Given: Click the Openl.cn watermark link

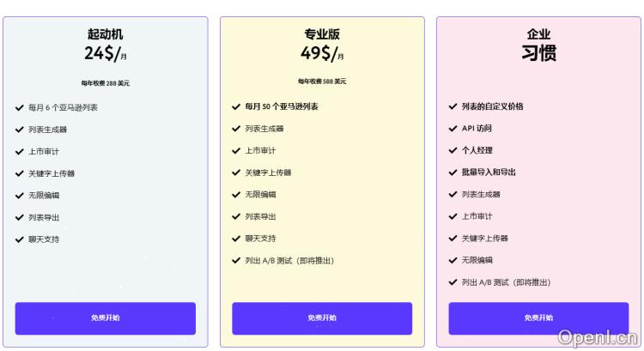Looking at the screenshot, I should coord(598,336).
